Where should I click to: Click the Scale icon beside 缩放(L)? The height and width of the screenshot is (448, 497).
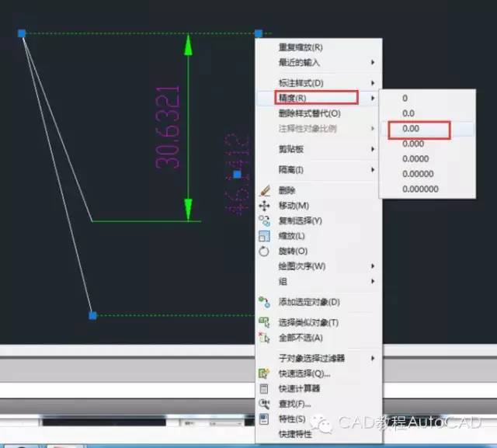tap(264, 236)
